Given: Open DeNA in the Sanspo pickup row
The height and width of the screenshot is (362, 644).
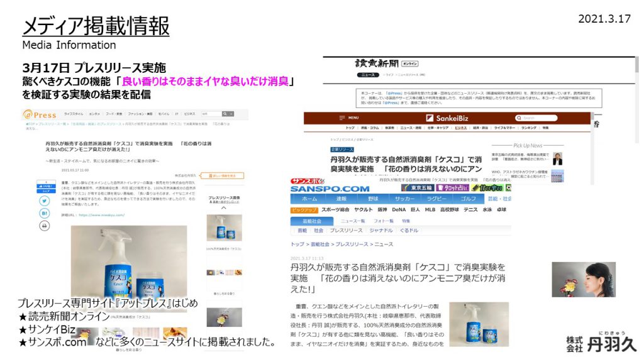Looking at the screenshot, I should 399,210.
